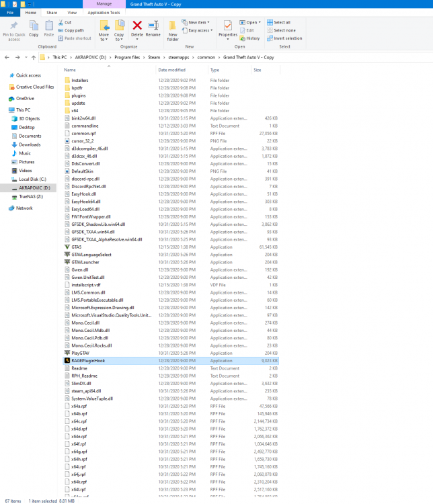
Task: Click the Edit button in Open group
Action: coord(247,30)
